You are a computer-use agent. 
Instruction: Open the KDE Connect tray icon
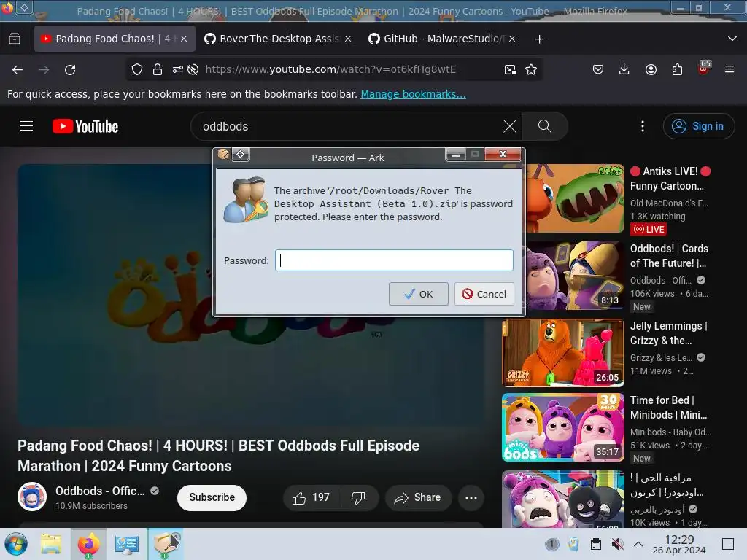point(573,544)
